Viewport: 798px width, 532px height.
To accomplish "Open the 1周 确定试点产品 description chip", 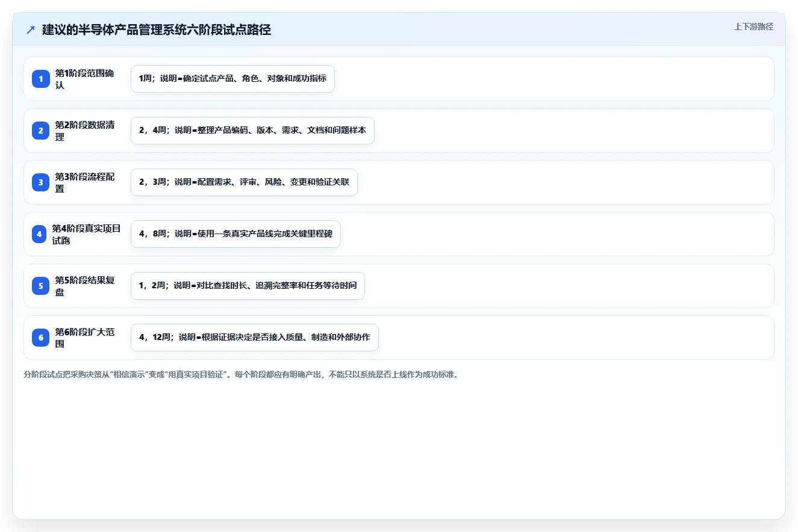I will pos(232,79).
